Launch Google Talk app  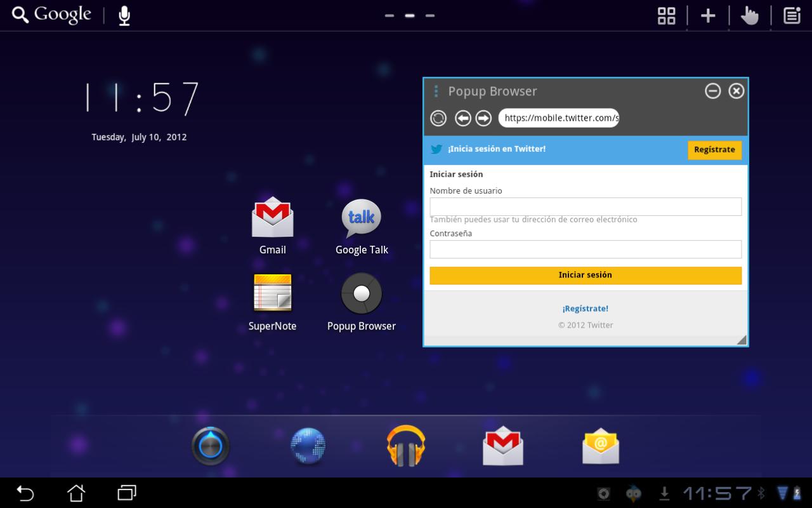pyautogui.click(x=362, y=226)
